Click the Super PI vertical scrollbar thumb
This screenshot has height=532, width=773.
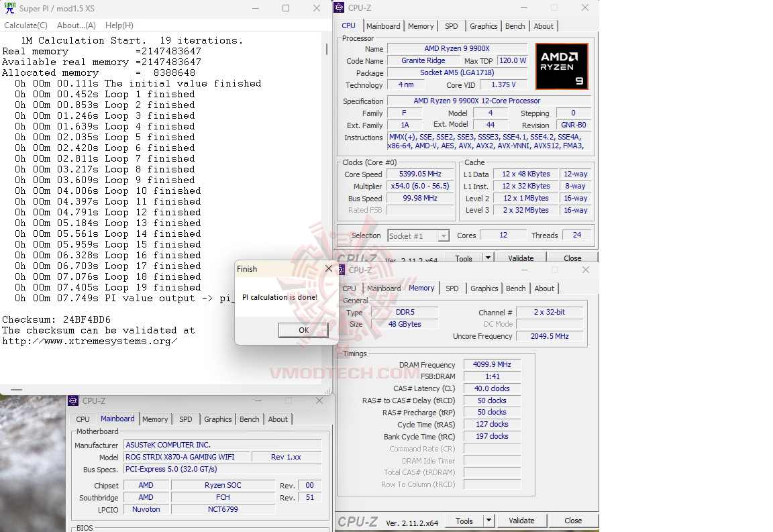(x=326, y=49)
